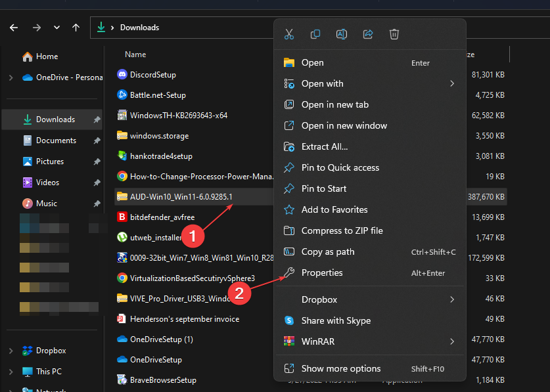Open Properties from context menu
The image size is (550, 392).
(x=370, y=272)
